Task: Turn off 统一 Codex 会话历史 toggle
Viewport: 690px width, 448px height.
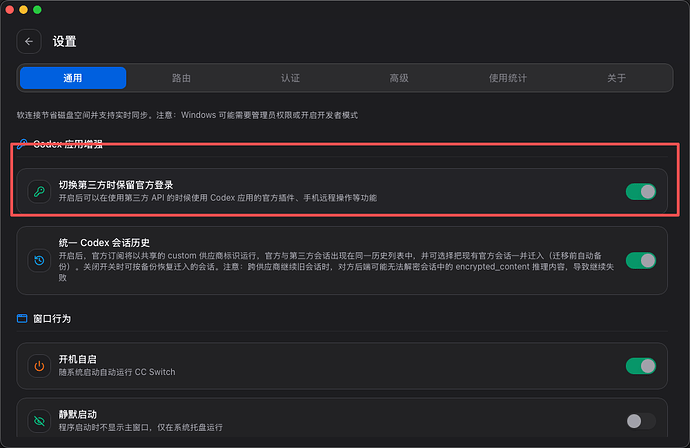Action: [641, 261]
